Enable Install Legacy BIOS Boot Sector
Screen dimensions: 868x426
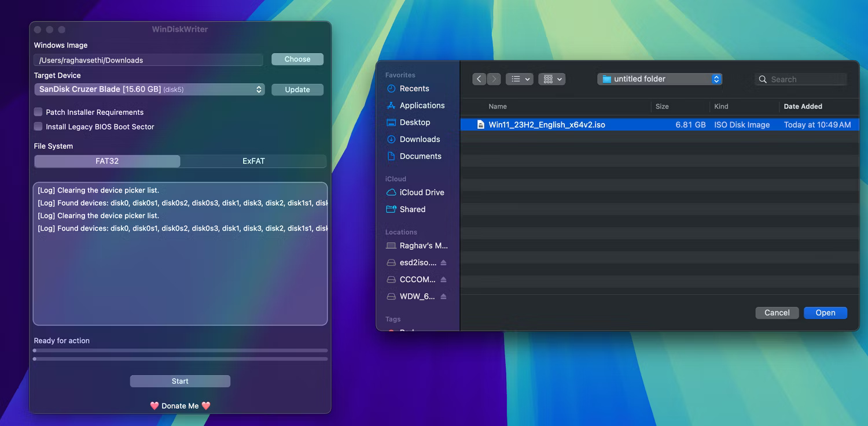(37, 127)
